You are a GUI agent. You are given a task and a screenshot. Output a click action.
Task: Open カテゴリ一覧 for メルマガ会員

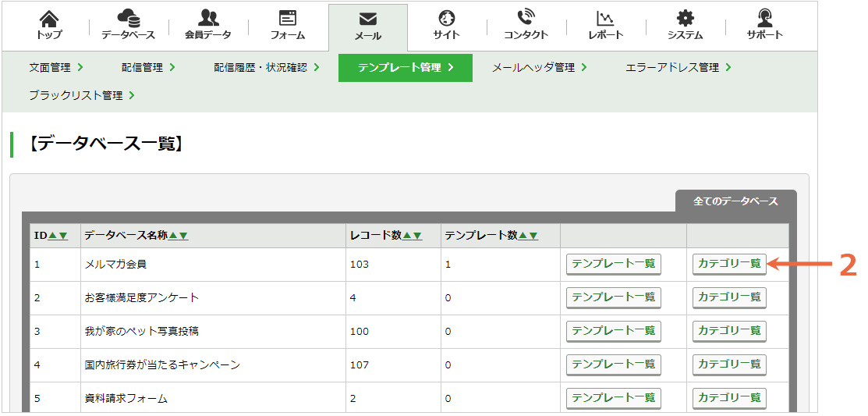pos(729,265)
